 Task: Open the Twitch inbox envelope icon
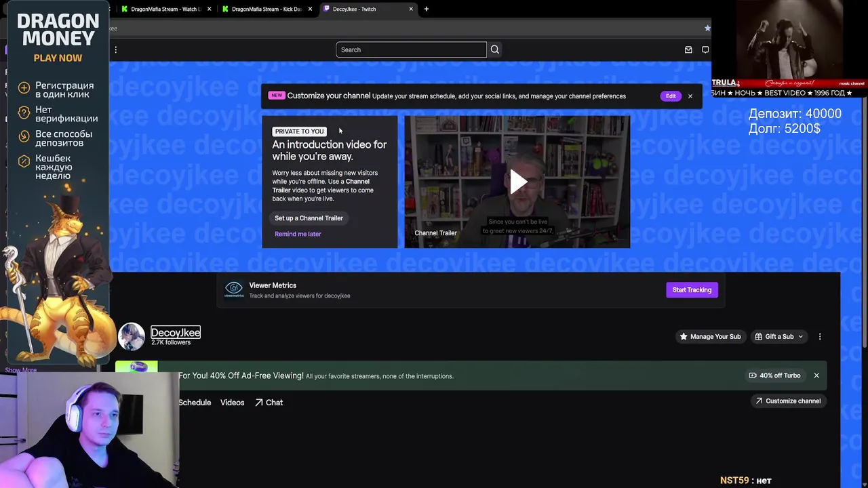click(x=688, y=49)
